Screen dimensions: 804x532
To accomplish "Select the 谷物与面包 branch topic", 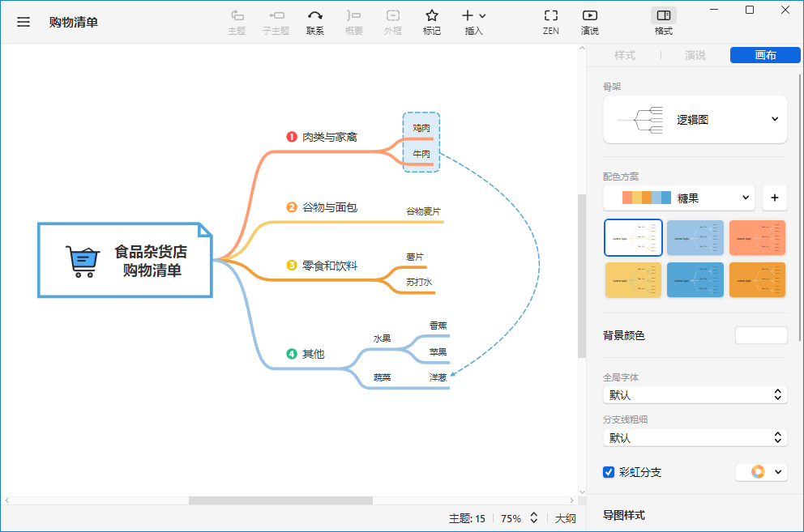I will click(x=329, y=207).
